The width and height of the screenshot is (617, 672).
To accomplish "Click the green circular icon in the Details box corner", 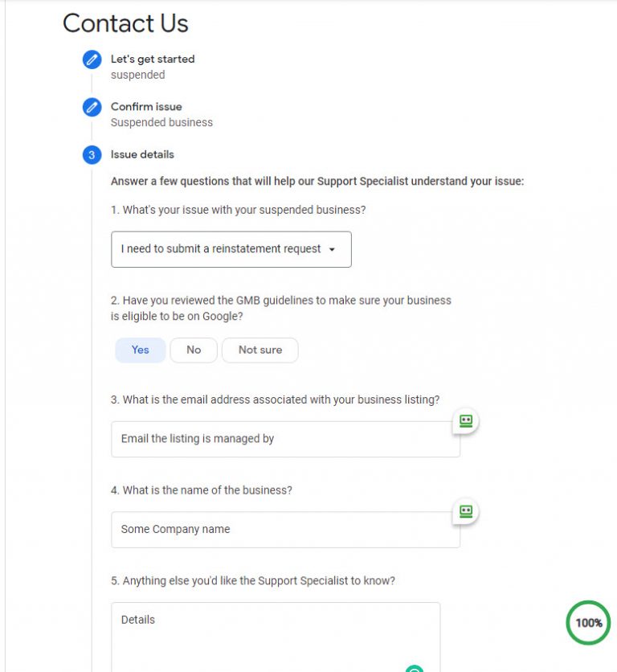I will pyautogui.click(x=415, y=669).
